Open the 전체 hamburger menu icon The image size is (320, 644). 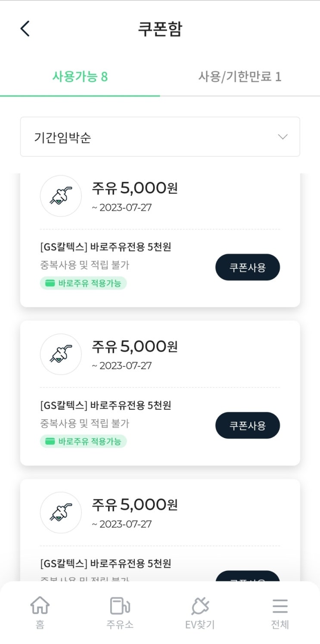tap(280, 606)
